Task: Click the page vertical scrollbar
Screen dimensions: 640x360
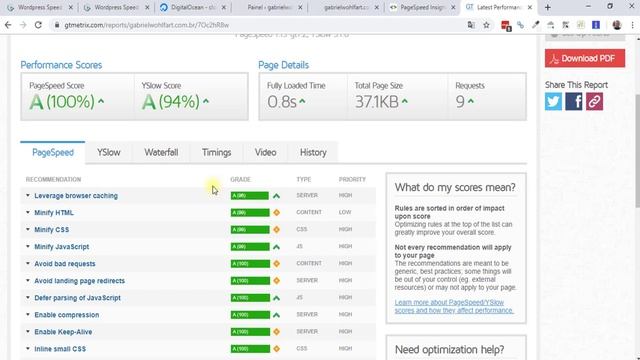Action: tap(637, 151)
